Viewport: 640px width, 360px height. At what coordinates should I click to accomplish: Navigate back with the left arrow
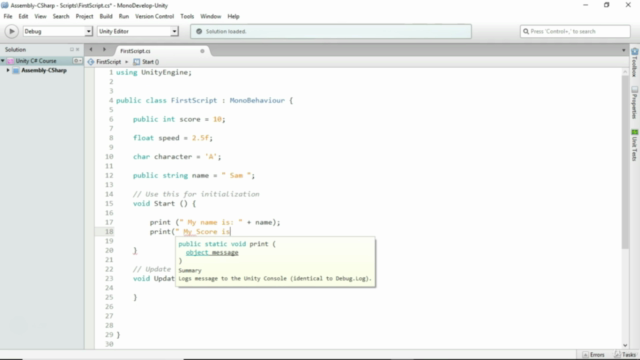point(91,49)
